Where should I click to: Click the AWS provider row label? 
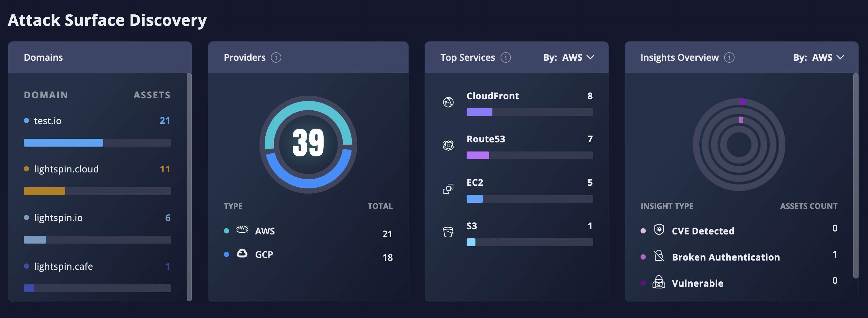coord(265,231)
